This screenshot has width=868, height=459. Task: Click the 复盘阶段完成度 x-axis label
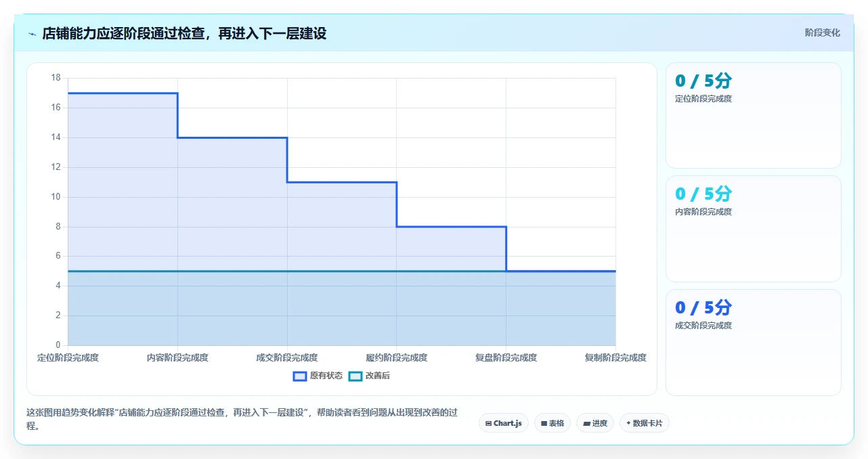(x=506, y=357)
